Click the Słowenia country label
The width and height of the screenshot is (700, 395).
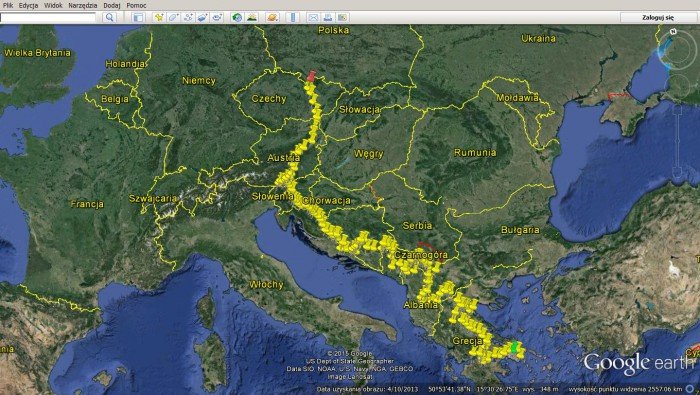point(272,196)
